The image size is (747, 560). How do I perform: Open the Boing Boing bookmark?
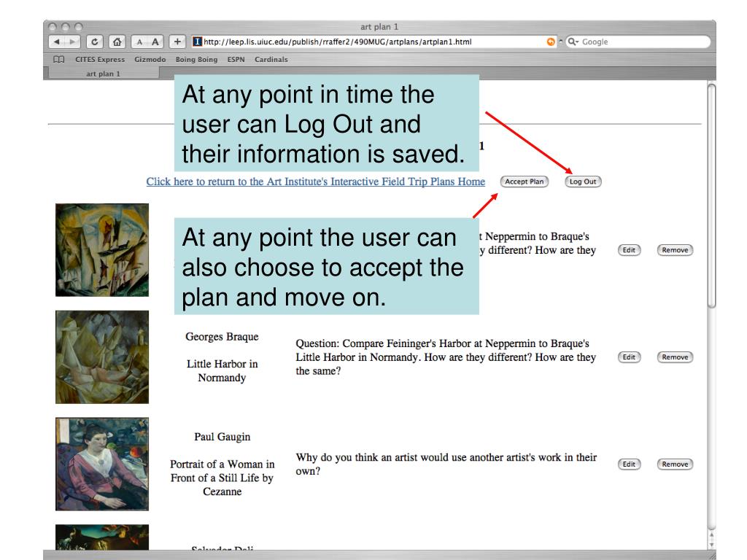196,60
